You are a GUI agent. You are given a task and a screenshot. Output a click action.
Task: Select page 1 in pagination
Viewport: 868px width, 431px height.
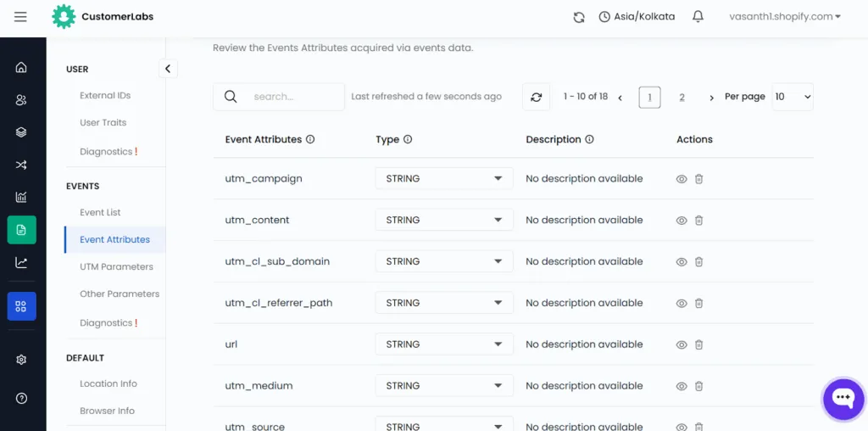pyautogui.click(x=650, y=98)
